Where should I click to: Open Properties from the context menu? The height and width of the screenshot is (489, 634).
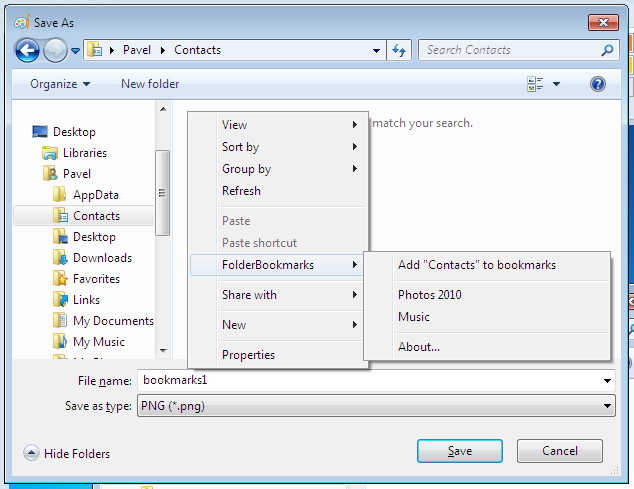pos(248,355)
